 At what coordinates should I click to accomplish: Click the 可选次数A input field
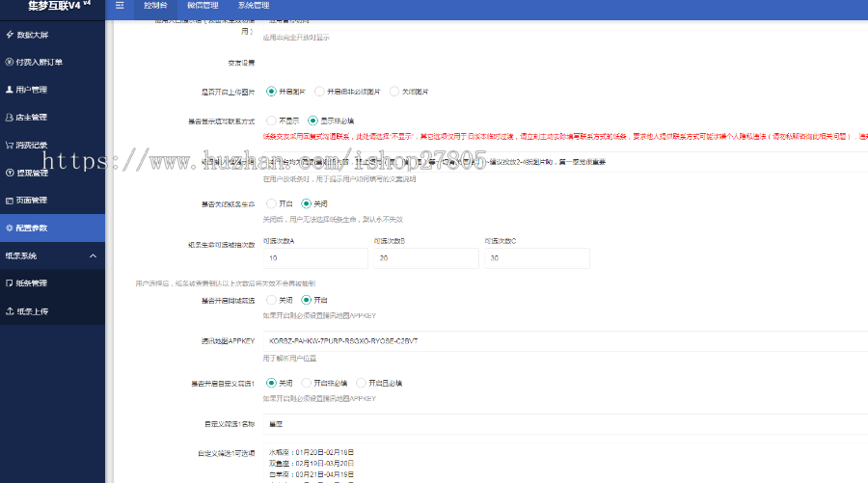(315, 258)
